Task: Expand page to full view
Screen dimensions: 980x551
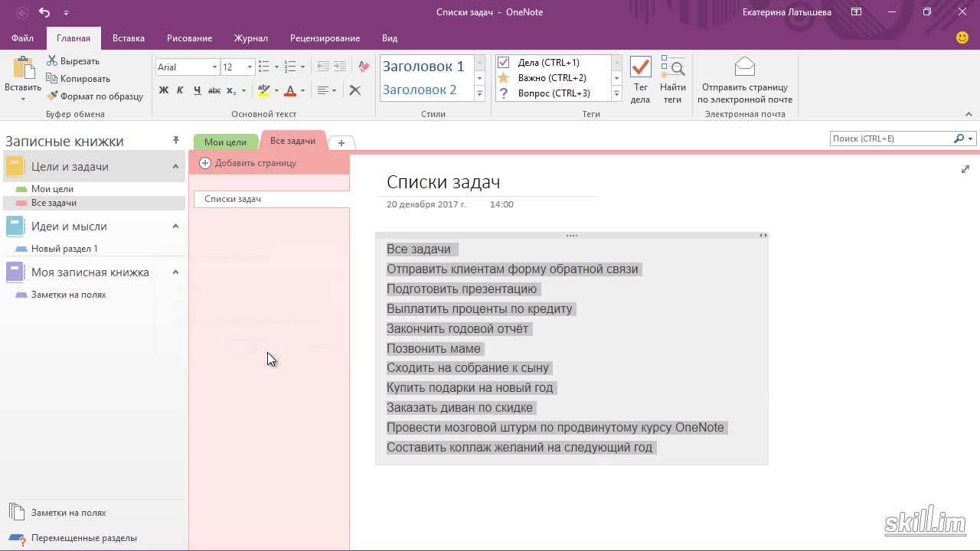Action: [x=965, y=169]
